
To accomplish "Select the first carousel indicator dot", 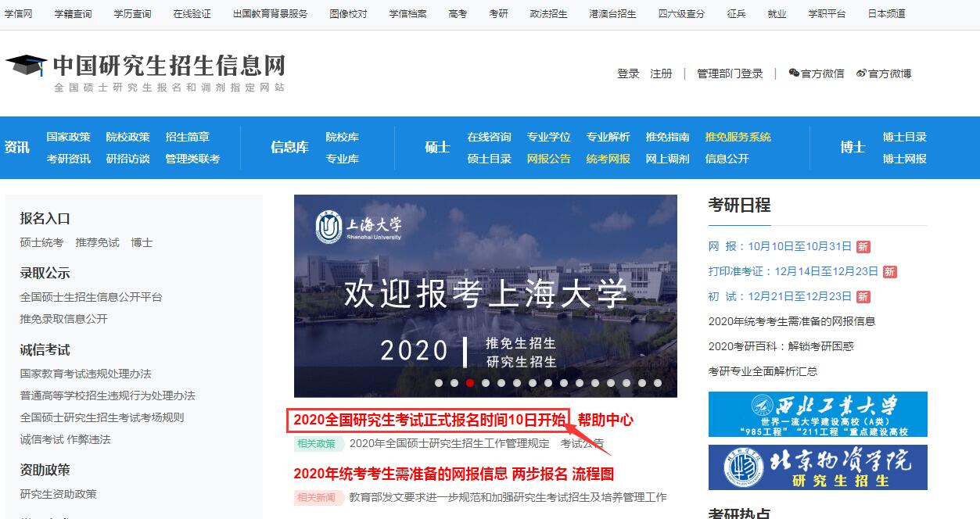I will click(x=439, y=383).
